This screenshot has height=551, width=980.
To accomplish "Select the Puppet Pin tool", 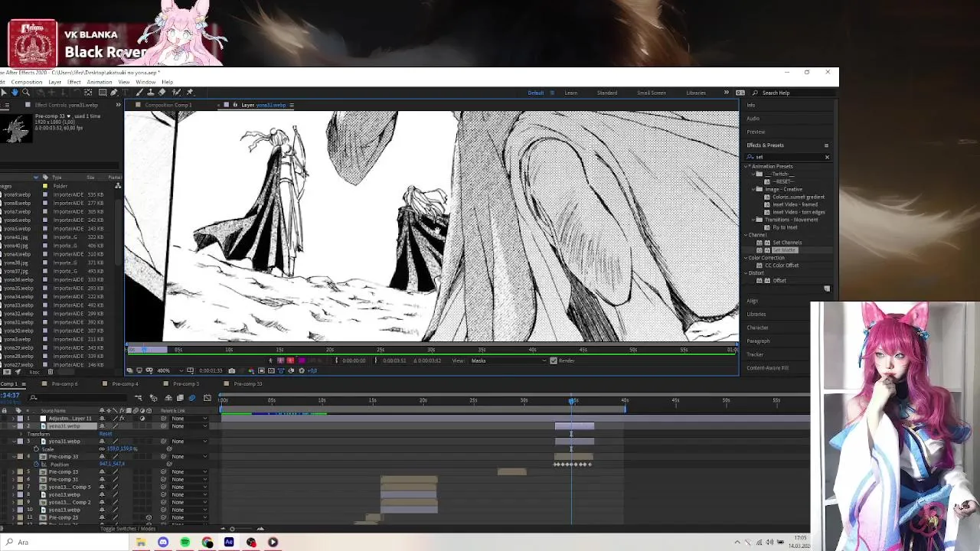I will [x=190, y=93].
